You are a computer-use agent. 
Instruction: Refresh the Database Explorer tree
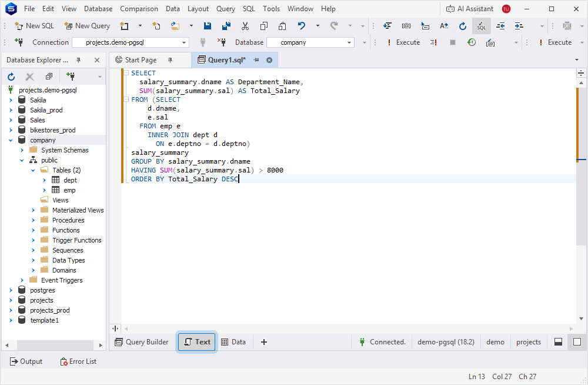pyautogui.click(x=11, y=77)
